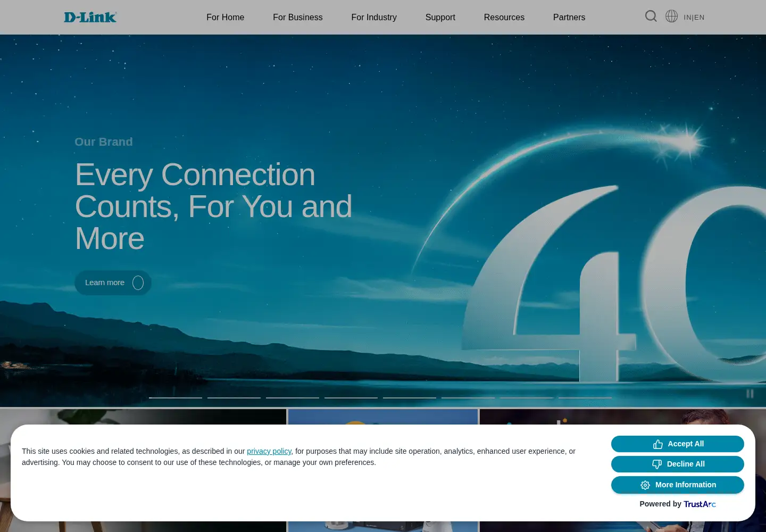The height and width of the screenshot is (532, 766).
Task: Open the Resources menu
Action: [x=504, y=17]
